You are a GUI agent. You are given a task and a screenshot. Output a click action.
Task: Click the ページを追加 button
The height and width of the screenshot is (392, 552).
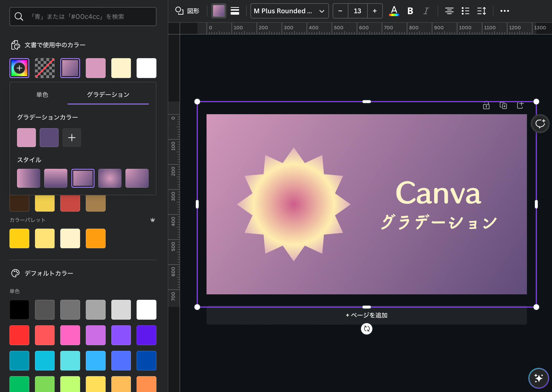coord(367,315)
